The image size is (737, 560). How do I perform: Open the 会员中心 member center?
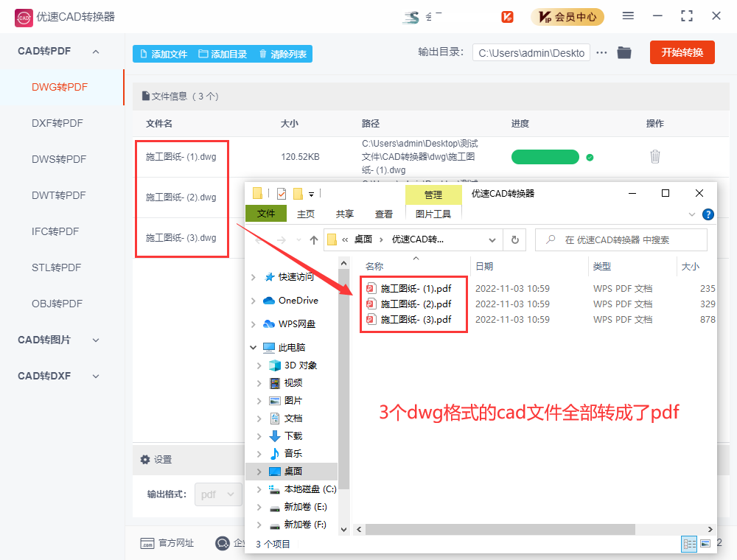[x=567, y=17]
